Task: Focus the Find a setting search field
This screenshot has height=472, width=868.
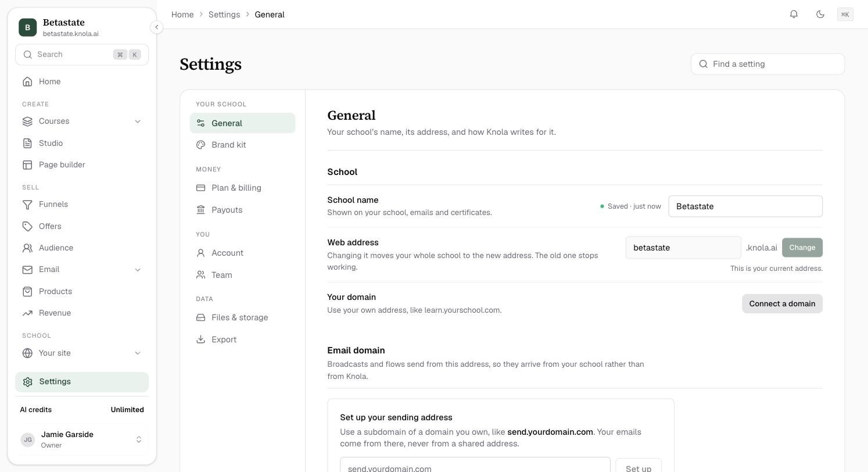Action: (767, 64)
